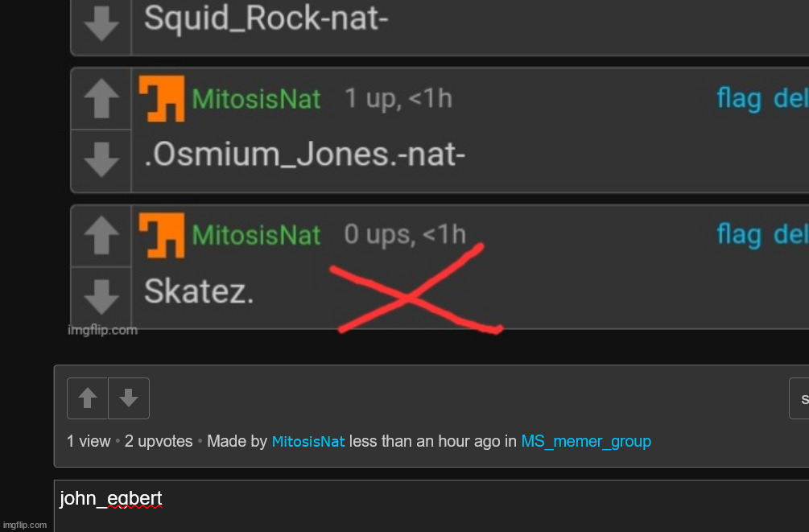809x532 pixels.
Task: Upvote the meme using the post upvote button
Action: tap(87, 398)
